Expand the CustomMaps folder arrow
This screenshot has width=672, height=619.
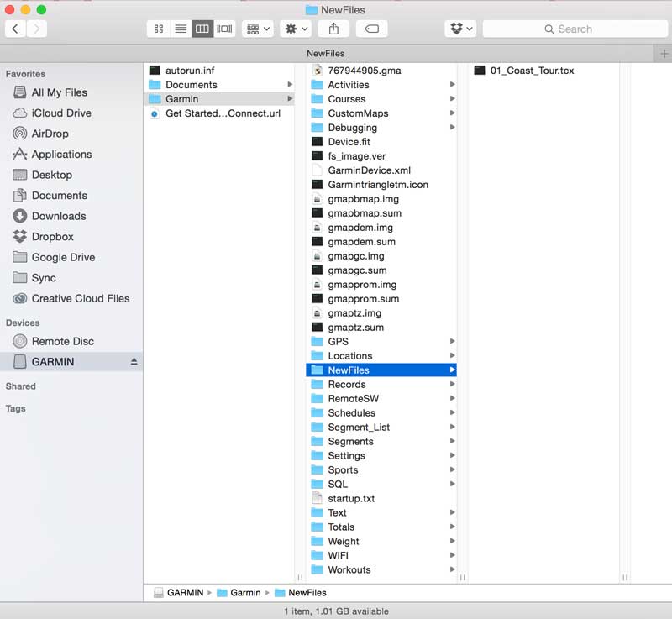point(452,113)
